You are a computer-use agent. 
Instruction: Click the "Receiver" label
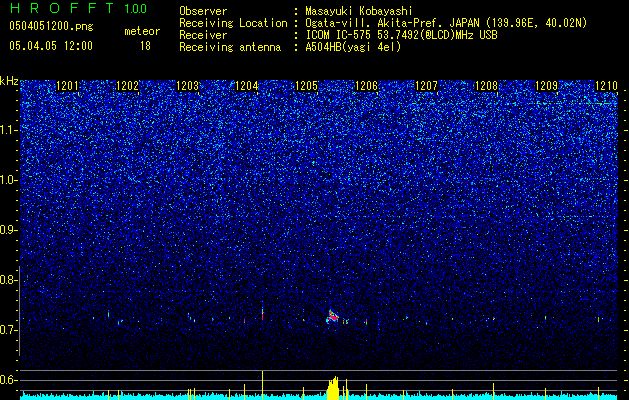(x=203, y=35)
